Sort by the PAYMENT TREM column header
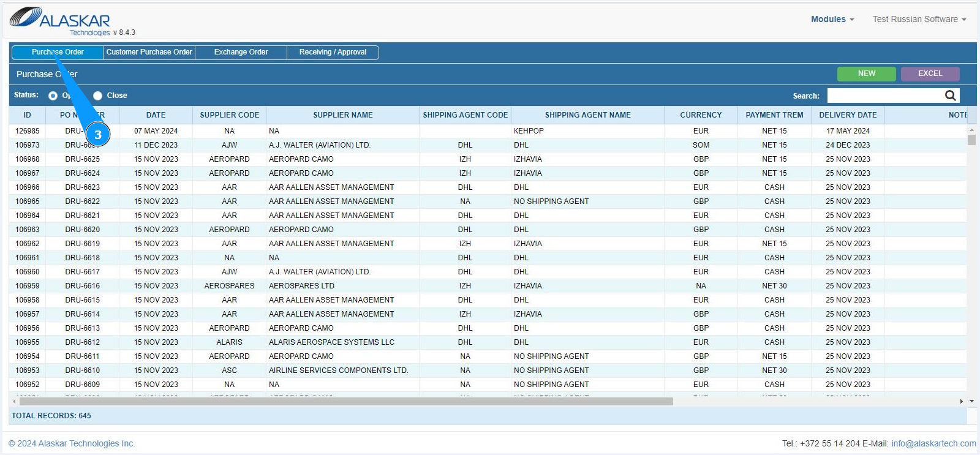This screenshot has width=980, height=455. pyautogui.click(x=774, y=115)
